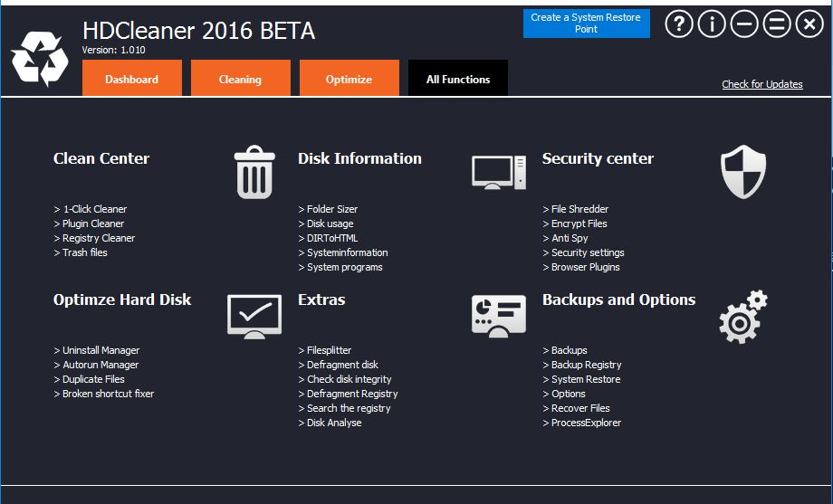Launch the 1-Click Cleaner
The image size is (833, 504).
91,209
